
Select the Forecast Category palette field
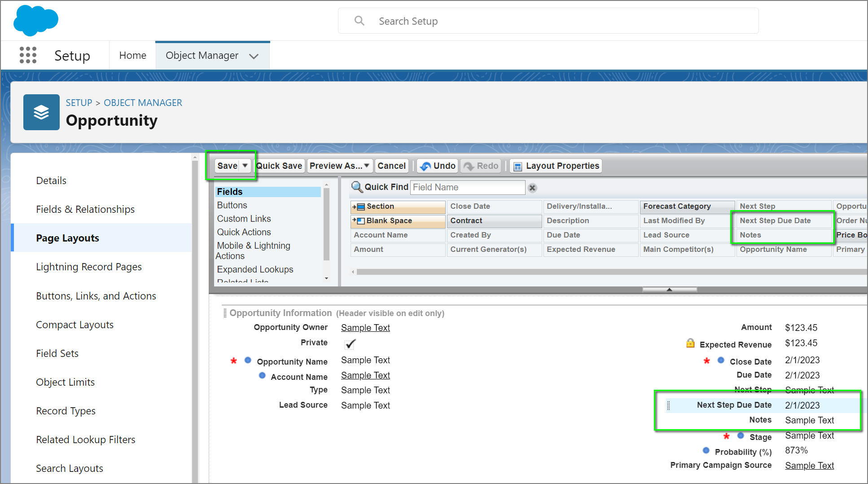[687, 207]
